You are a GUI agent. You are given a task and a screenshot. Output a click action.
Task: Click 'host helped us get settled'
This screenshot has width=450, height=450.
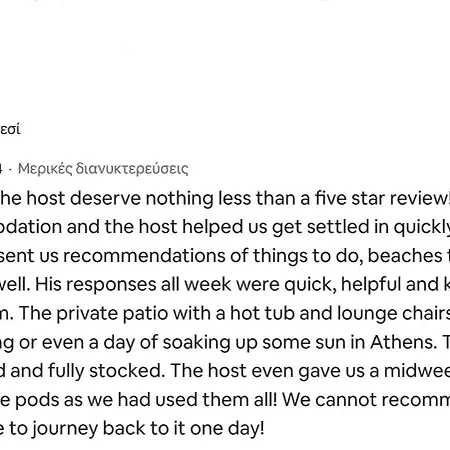[254, 227]
